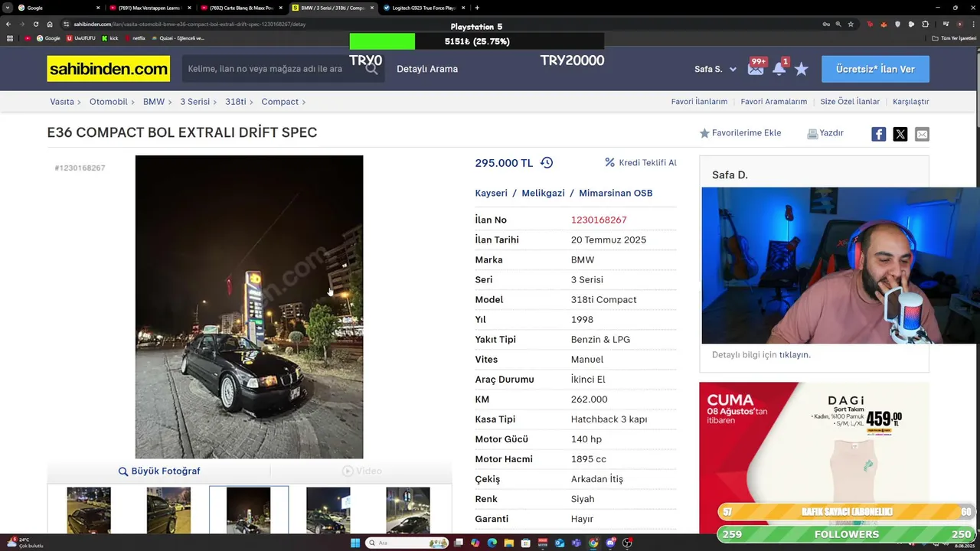Switch to Carte Blanq & Maxx Power tab

(241, 8)
